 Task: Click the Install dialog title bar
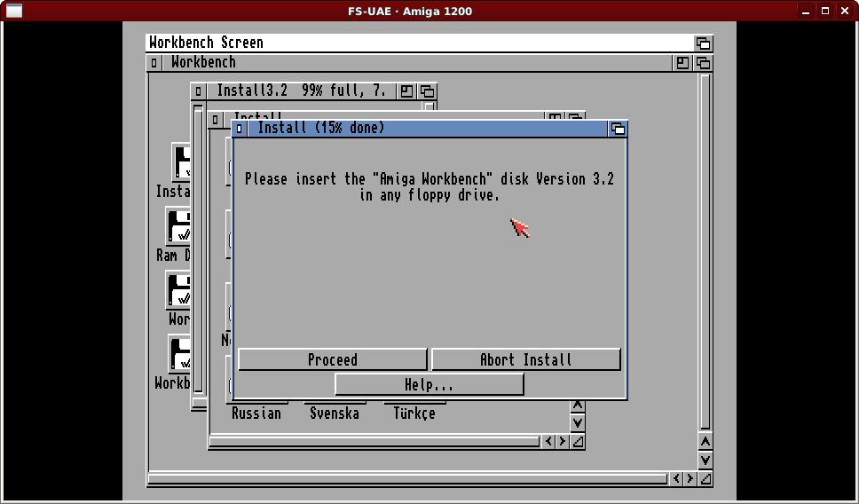428,129
